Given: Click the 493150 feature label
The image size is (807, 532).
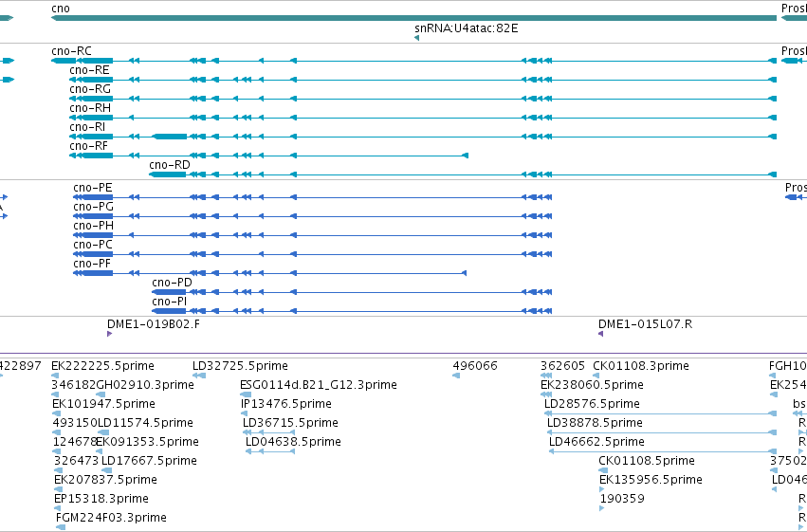Looking at the screenshot, I should (x=75, y=423).
